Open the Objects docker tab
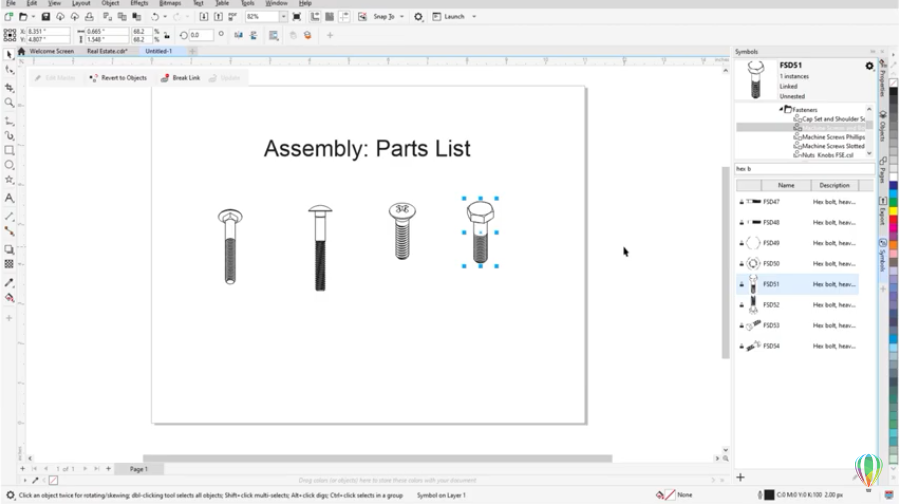Screen dimensions: 899x504 click(x=883, y=126)
